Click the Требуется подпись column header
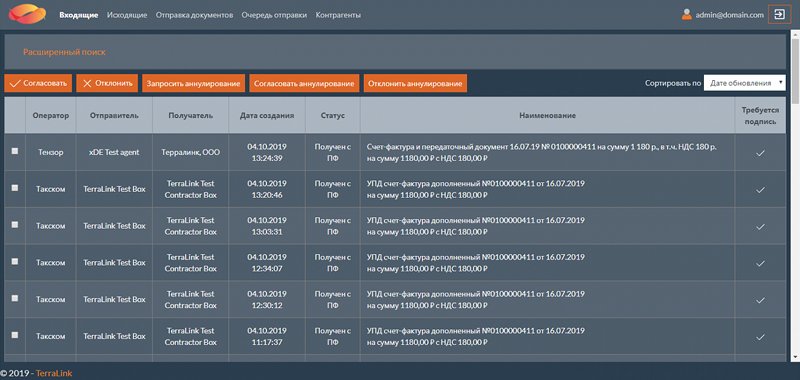Viewport: 800px width, 380px height. (x=760, y=116)
